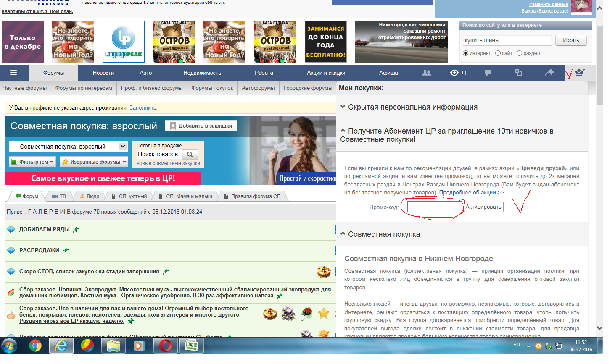615x364 pixels.
Task: Click into the Промо-код input field
Action: point(435,207)
